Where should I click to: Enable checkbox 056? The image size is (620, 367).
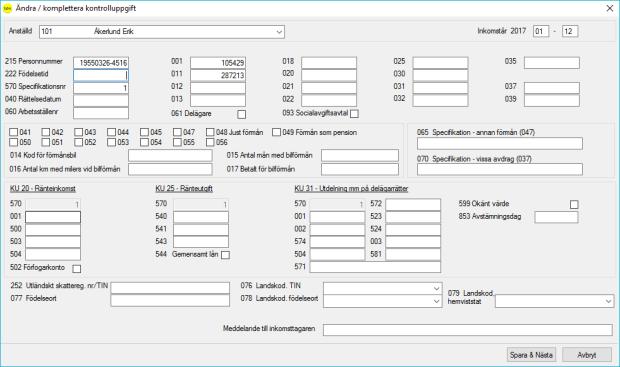210,142
